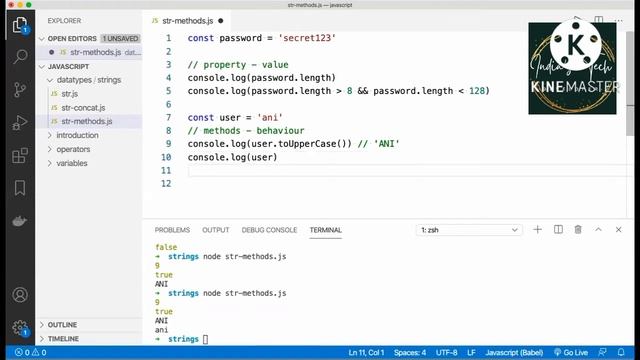Click the feedback icon in status bar
Image resolution: width=640 pixels, height=360 pixels.
(602, 352)
